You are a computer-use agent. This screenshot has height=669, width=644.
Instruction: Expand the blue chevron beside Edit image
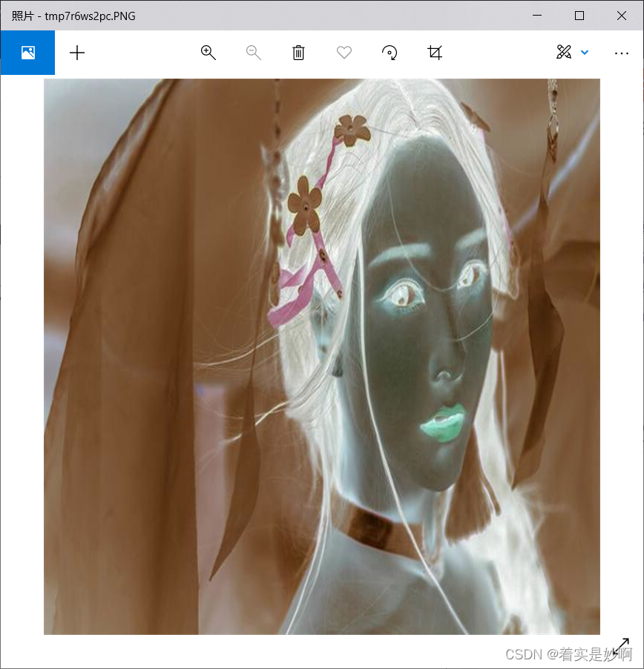tap(585, 53)
